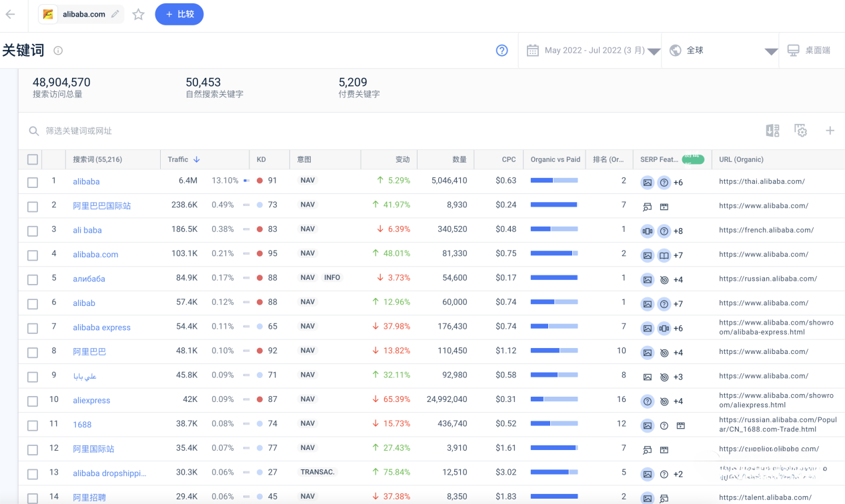Click the Organic vs Paid bar for 1688
The image size is (845, 504).
click(x=554, y=423)
